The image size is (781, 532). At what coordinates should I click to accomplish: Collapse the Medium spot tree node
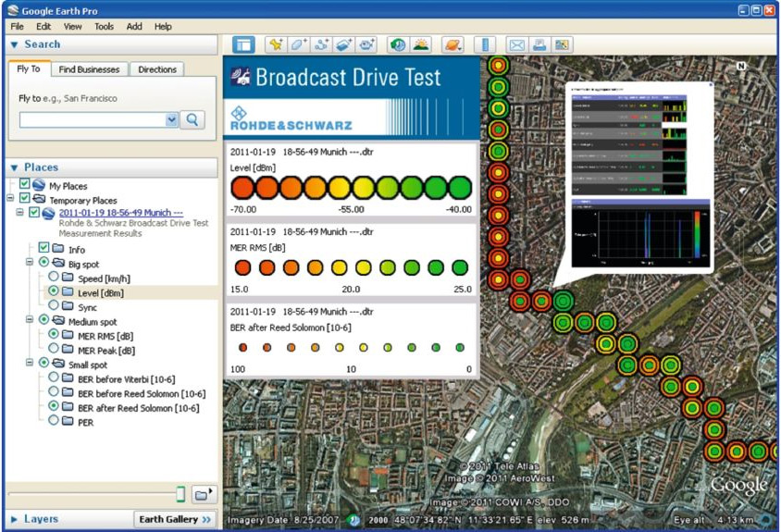tap(30, 320)
